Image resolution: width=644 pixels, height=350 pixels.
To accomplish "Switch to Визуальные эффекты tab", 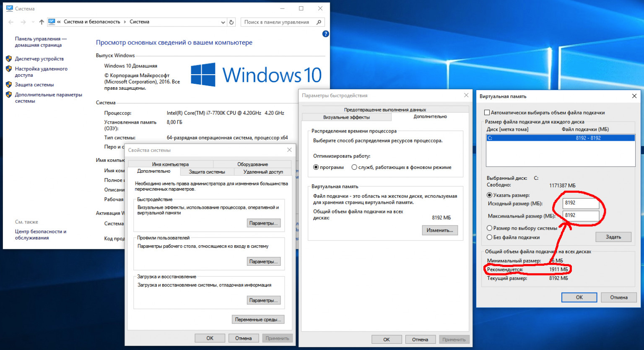I will coord(346,117).
